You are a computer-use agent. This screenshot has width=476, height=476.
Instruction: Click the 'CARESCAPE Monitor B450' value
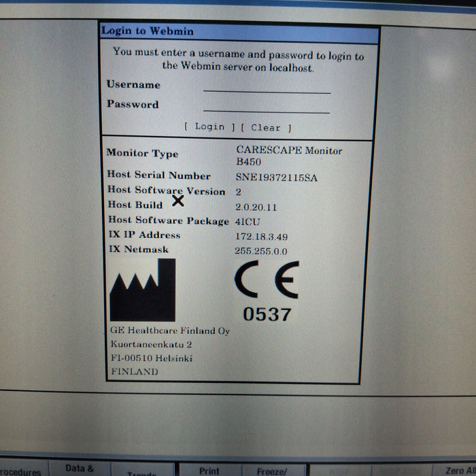(289, 156)
